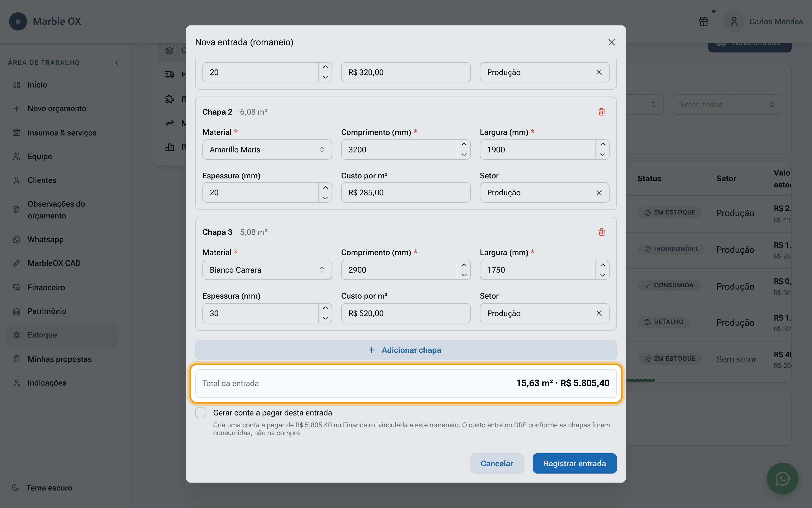Viewport: 812px width, 508px height.
Task: Open the Amarillo Maris material dropdown
Action: click(267, 150)
